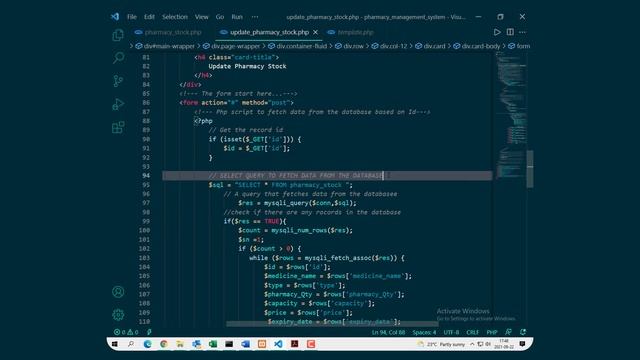Image resolution: width=640 pixels, height=360 pixels.
Task: Open the Source Control view
Action: 118,81
